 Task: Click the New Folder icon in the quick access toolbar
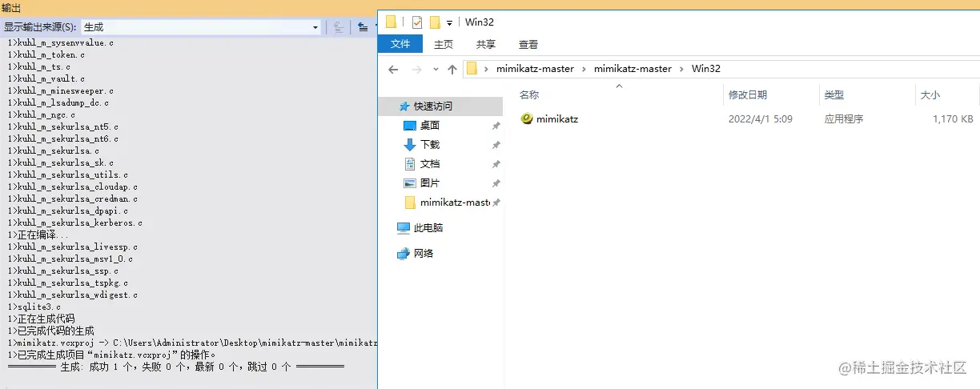pos(436,22)
